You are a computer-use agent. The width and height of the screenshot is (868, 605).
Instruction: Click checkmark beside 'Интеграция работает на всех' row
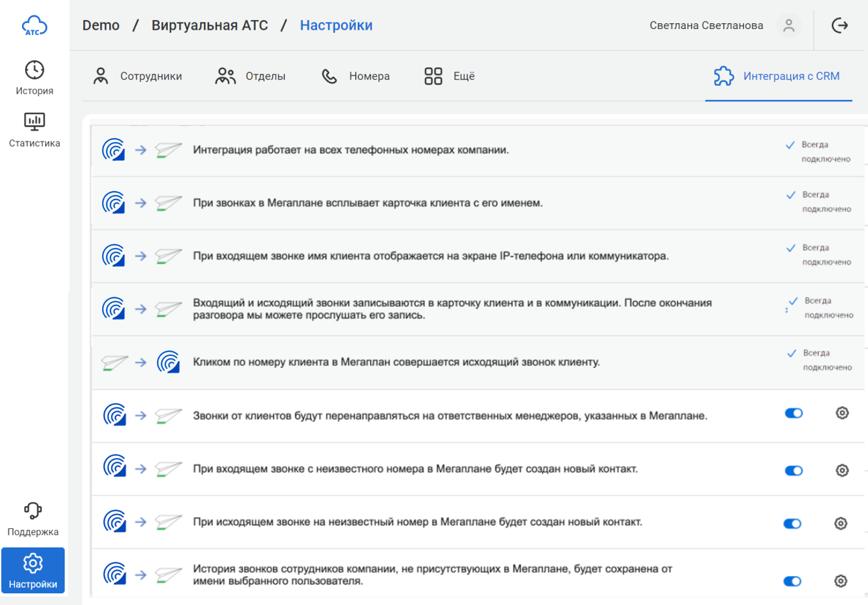(790, 145)
